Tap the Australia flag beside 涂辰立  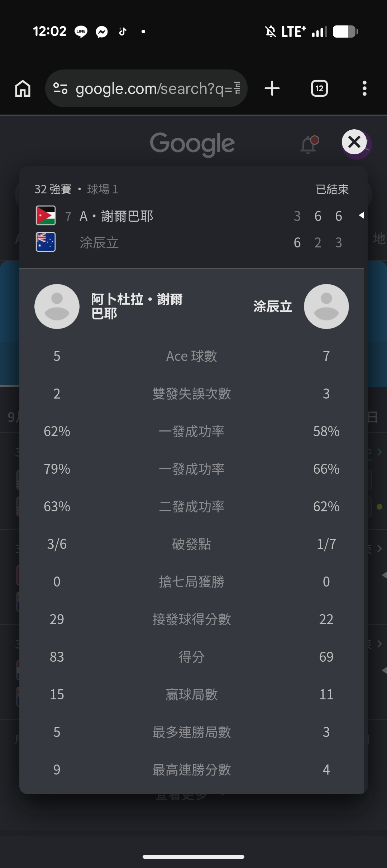pyautogui.click(x=46, y=242)
